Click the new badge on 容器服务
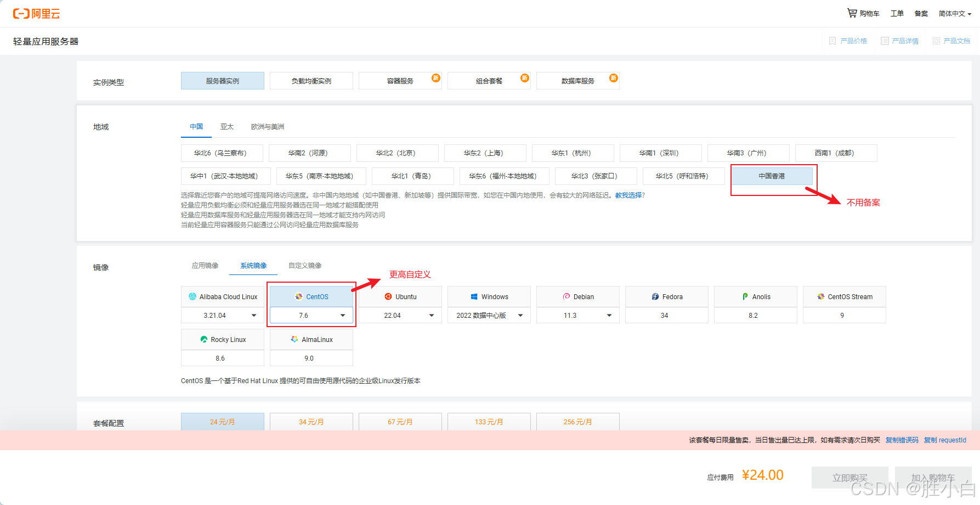 pos(436,78)
